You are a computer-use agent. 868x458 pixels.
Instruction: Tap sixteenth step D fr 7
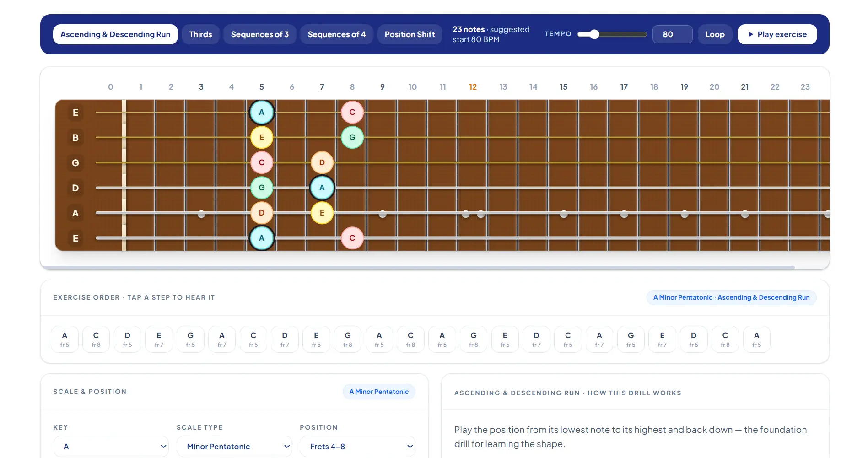[x=536, y=339]
